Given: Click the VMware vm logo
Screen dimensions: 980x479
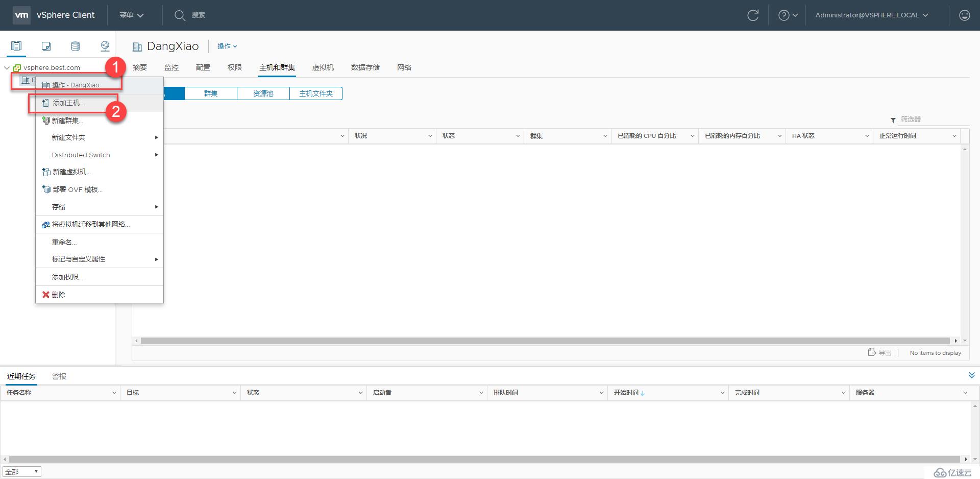Looking at the screenshot, I should [21, 15].
